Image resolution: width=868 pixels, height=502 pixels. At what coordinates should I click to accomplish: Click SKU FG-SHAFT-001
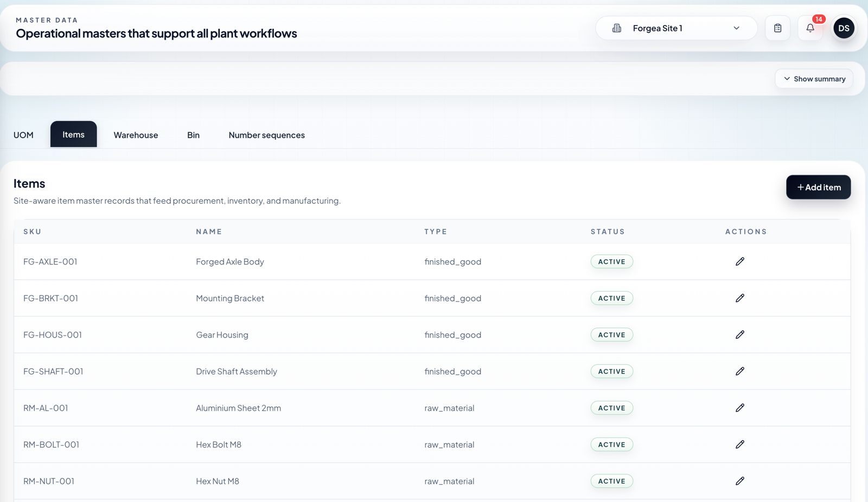pos(53,371)
